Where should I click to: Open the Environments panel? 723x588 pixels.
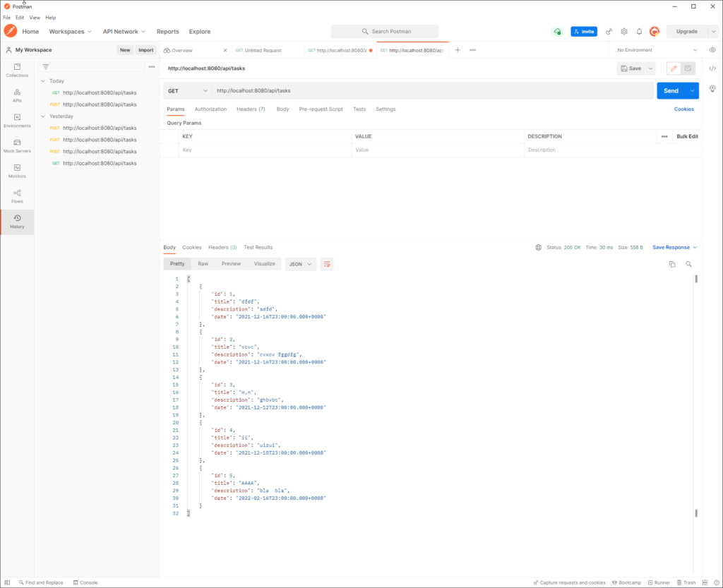pyautogui.click(x=16, y=121)
